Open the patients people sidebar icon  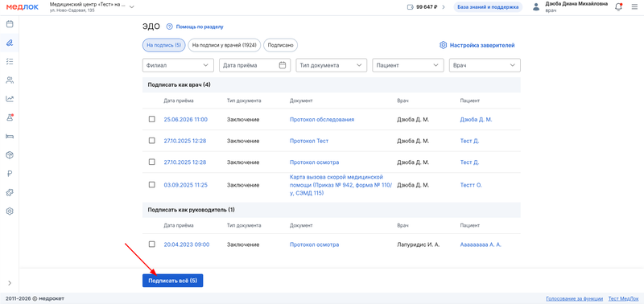click(10, 80)
